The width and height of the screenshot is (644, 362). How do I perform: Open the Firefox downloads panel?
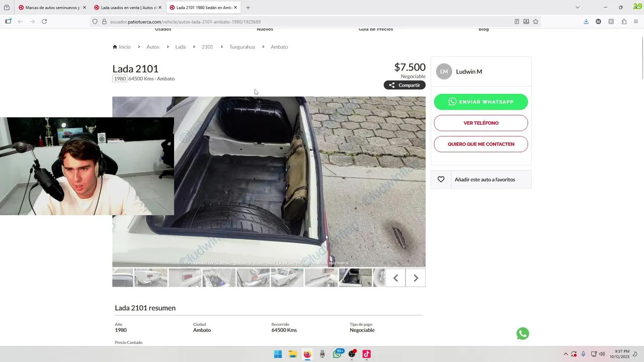point(586,22)
